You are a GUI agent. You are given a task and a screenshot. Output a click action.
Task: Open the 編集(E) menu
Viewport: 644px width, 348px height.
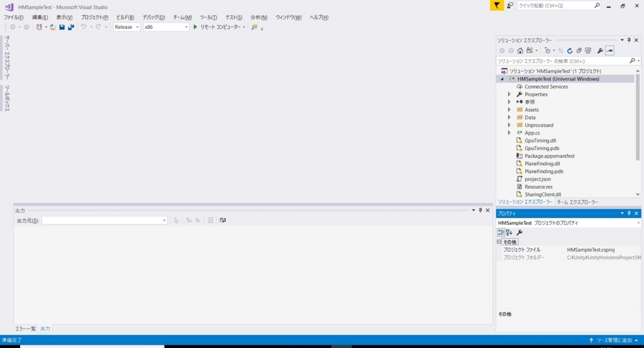pos(40,17)
